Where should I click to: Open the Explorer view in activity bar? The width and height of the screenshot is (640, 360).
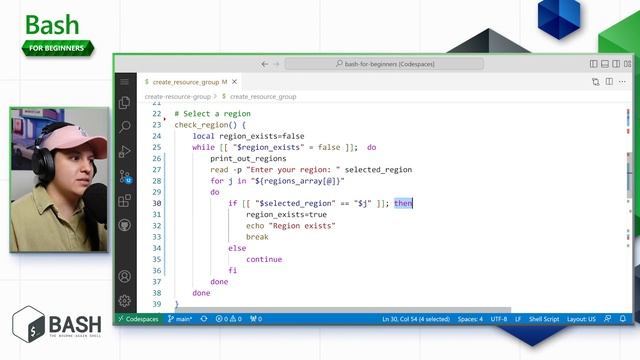124,103
